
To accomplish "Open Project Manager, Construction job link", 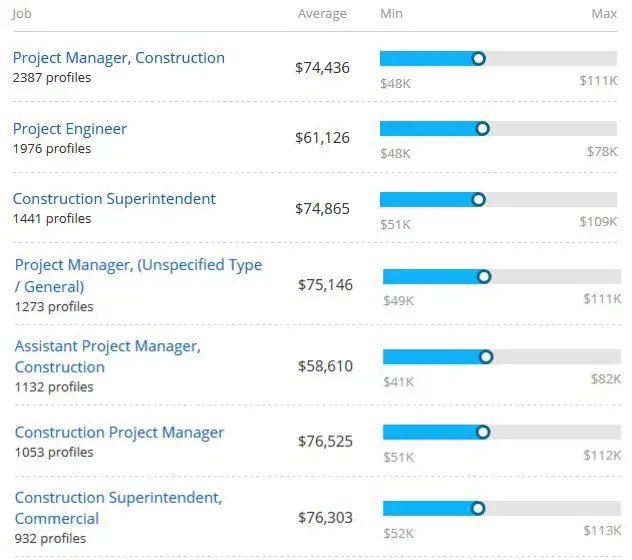I will 118,58.
